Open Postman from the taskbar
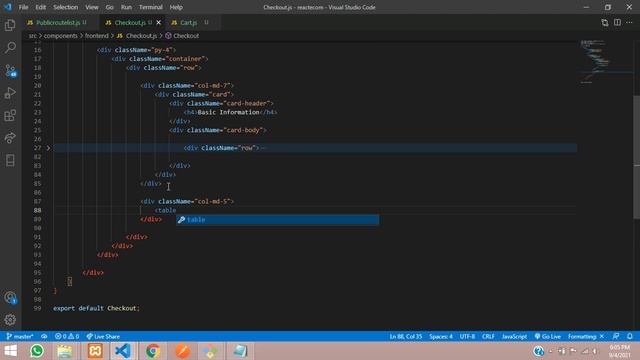 [x=182, y=351]
